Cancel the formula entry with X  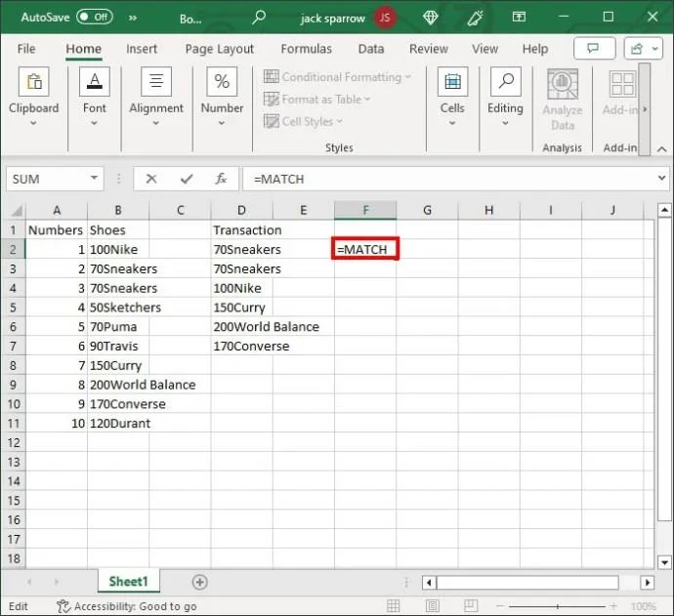coord(150,179)
